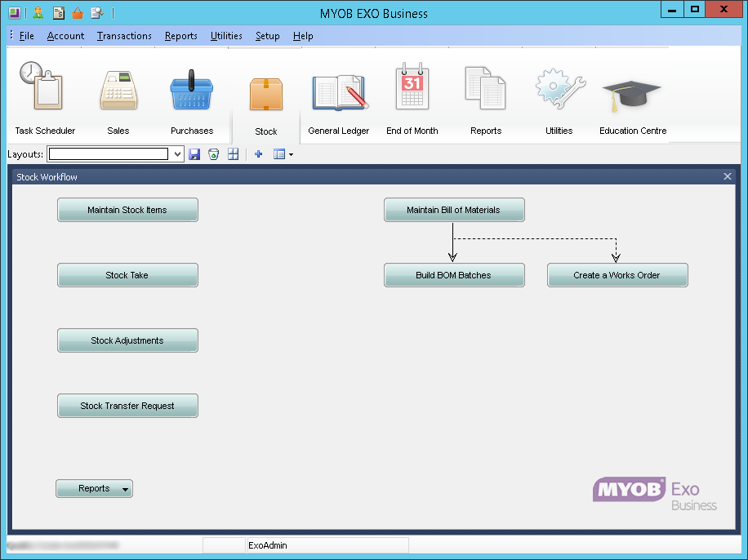Screen dimensions: 748x560
Task: Click the menu bar drag handle dots
Action: coord(11,35)
